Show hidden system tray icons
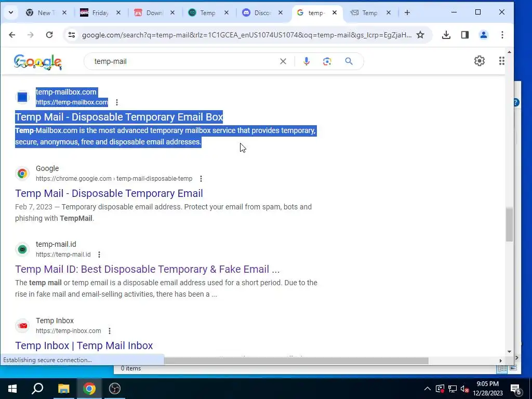The width and height of the screenshot is (532, 399). click(428, 389)
